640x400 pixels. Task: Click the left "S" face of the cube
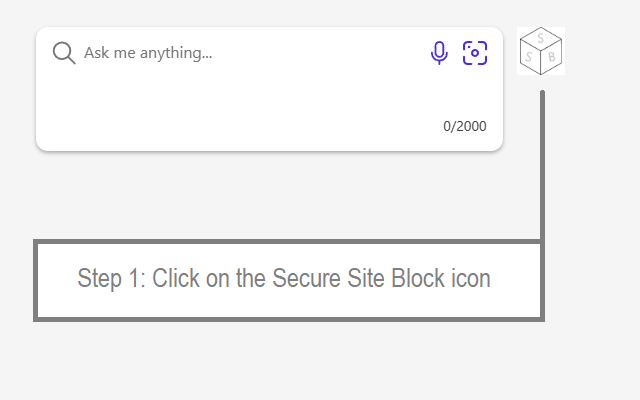[x=530, y=57]
